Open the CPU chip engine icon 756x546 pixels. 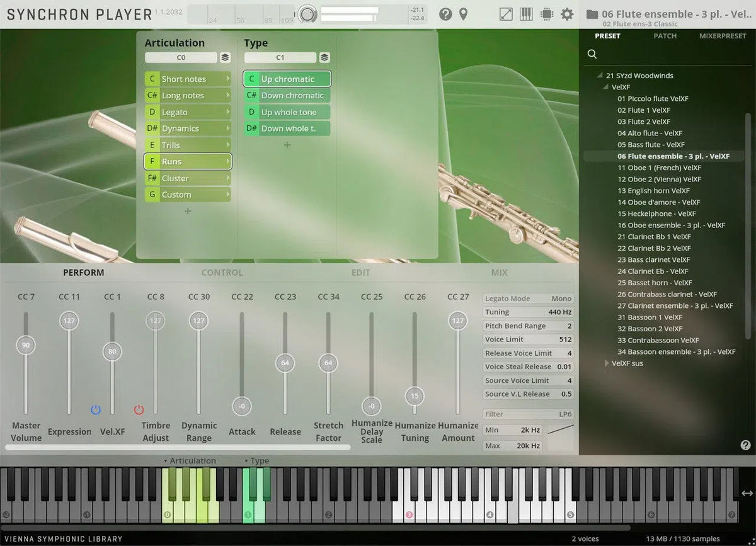[x=546, y=14]
